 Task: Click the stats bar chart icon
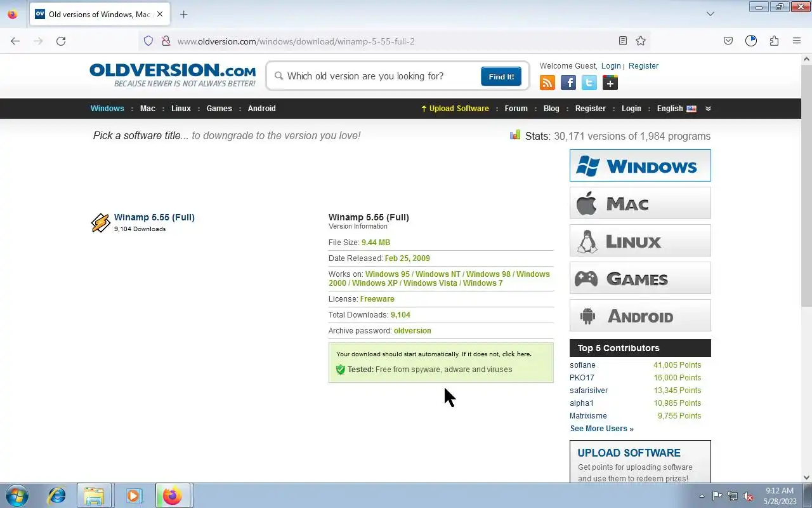(x=515, y=135)
